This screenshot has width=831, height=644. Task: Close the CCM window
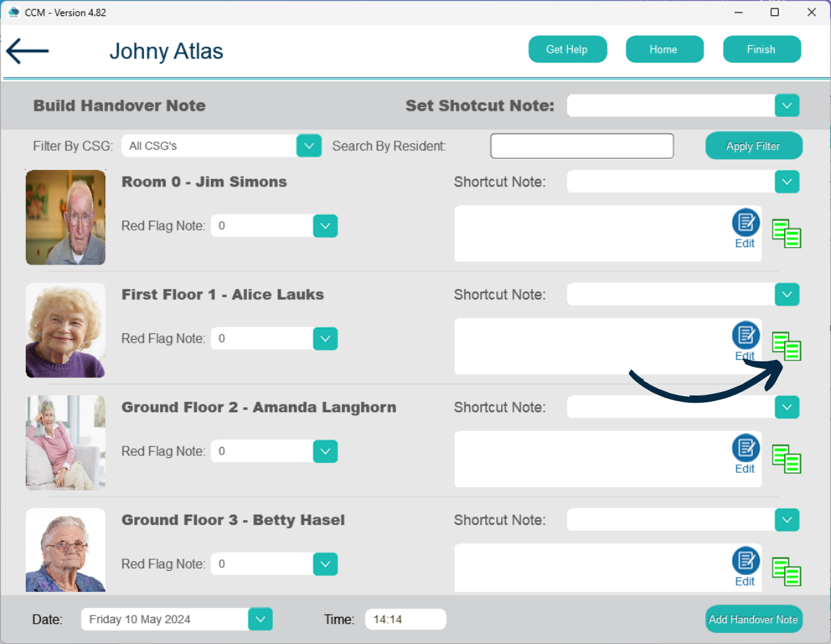pyautogui.click(x=812, y=13)
